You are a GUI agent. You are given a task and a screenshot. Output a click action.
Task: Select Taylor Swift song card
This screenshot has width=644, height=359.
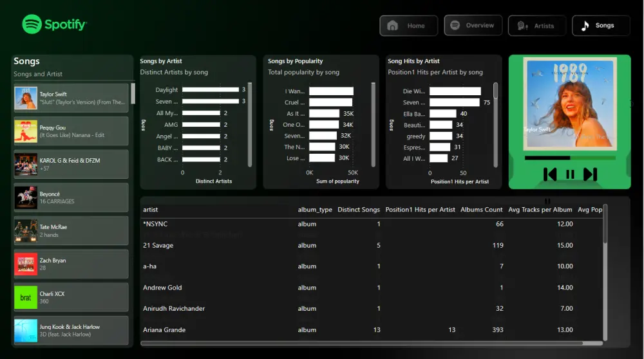click(71, 98)
